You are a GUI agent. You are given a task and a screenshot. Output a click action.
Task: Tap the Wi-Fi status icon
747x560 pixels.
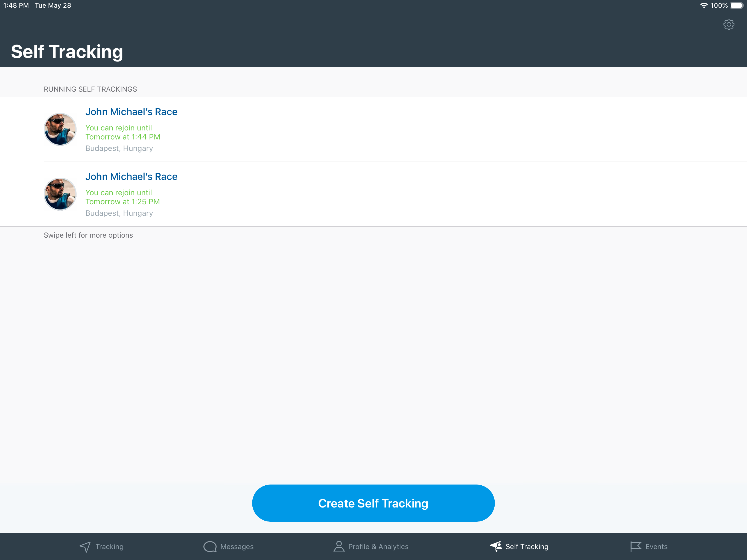[x=704, y=5]
